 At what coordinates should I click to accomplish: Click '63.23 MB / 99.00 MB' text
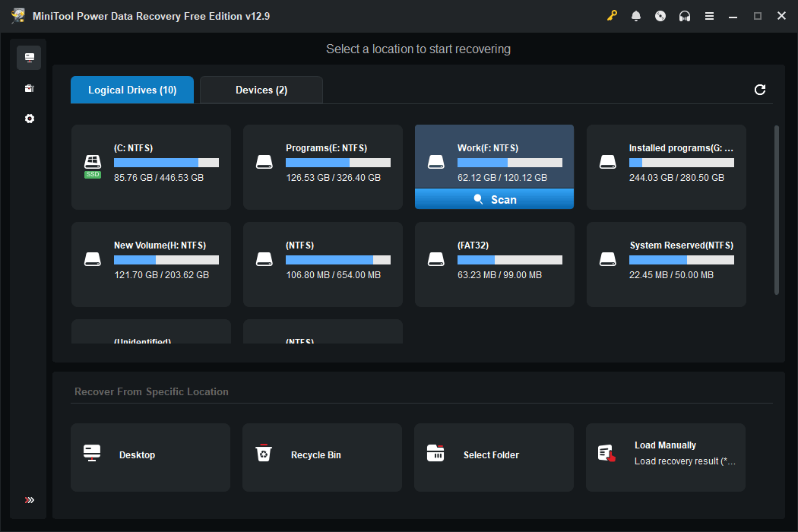pyautogui.click(x=499, y=275)
